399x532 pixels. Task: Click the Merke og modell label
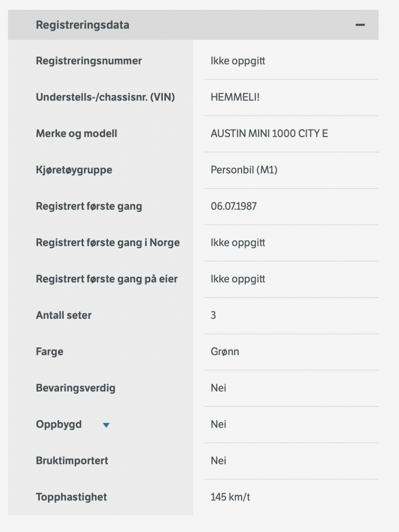point(76,133)
